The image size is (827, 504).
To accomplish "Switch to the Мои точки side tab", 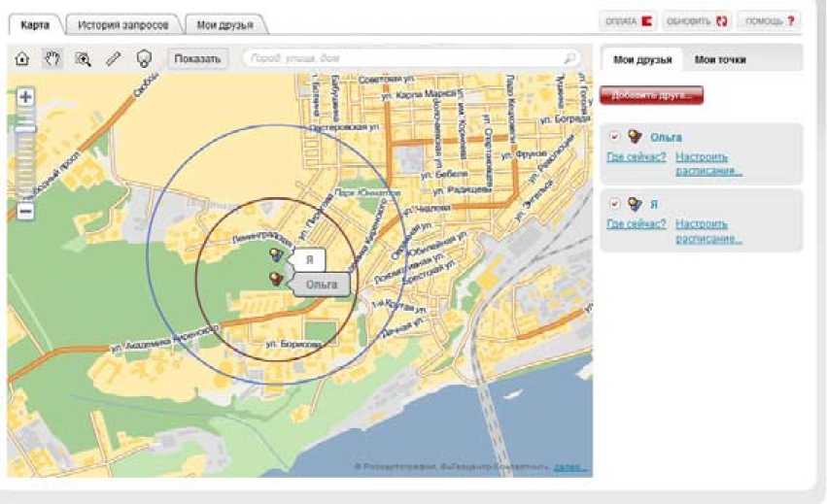I will [720, 60].
